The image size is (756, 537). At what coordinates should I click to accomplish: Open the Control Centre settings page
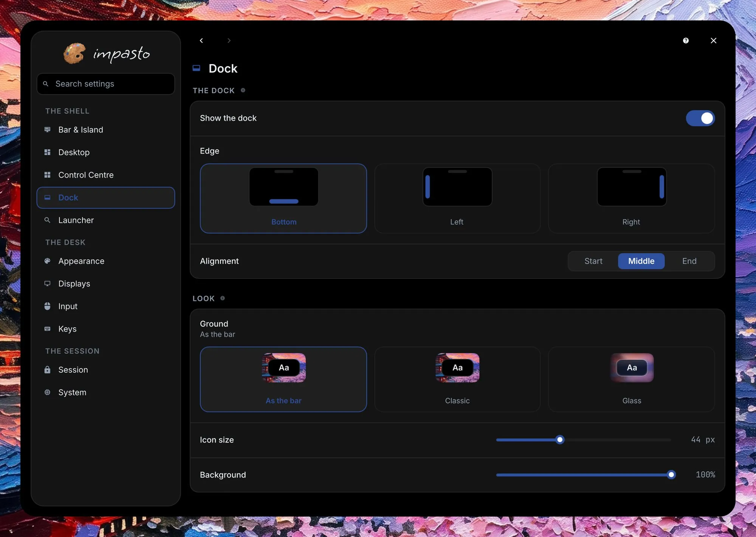point(106,175)
